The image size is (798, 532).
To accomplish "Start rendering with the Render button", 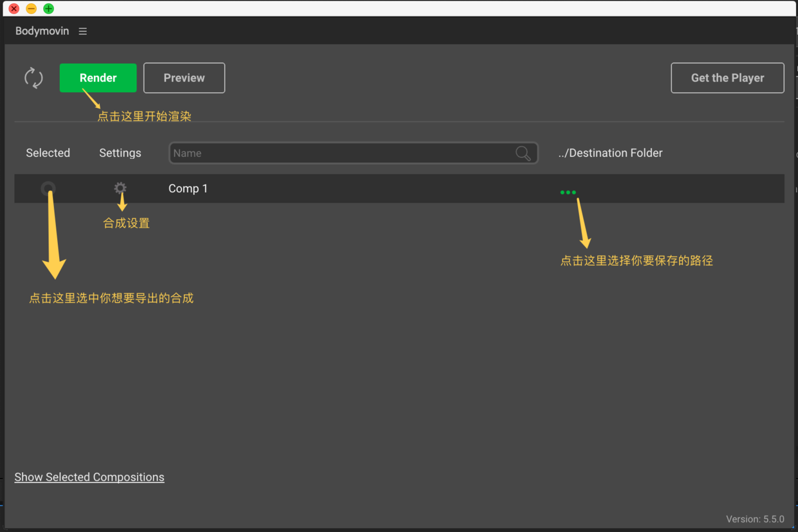I will 98,78.
